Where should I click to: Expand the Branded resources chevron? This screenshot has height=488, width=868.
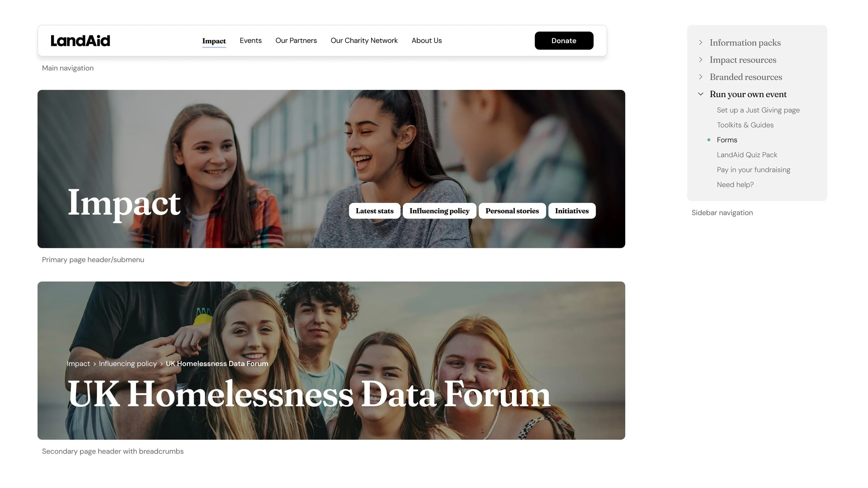[x=701, y=77]
